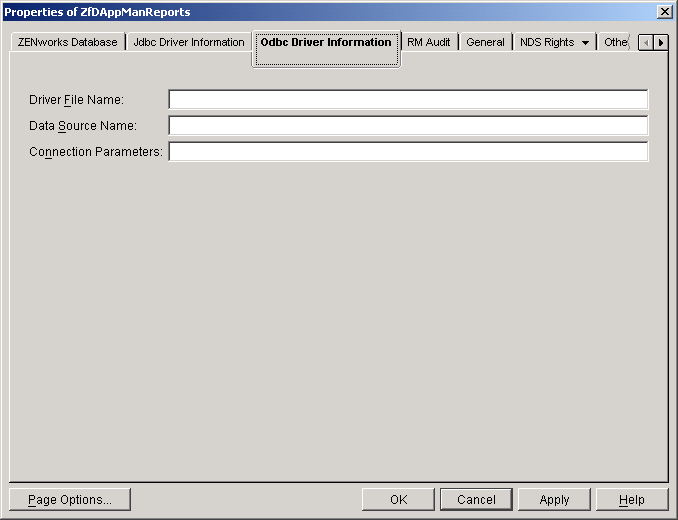Confirm with the OK button
The height and width of the screenshot is (520, 678).
398,500
